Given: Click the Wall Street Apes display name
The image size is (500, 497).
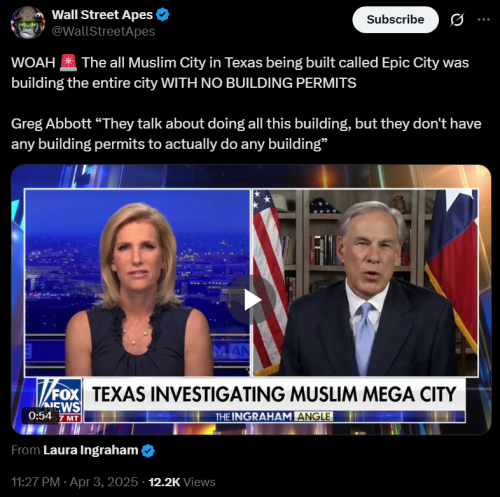Looking at the screenshot, I should 102,15.
